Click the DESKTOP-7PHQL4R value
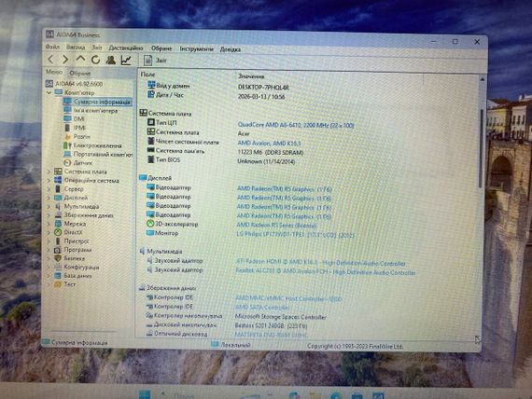532x399 pixels. [x=263, y=87]
